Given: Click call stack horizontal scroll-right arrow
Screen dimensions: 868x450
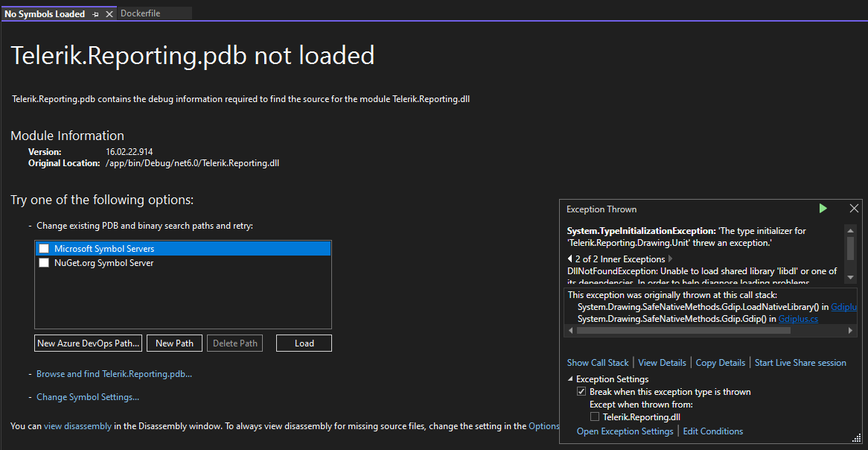Looking at the screenshot, I should click(851, 331).
